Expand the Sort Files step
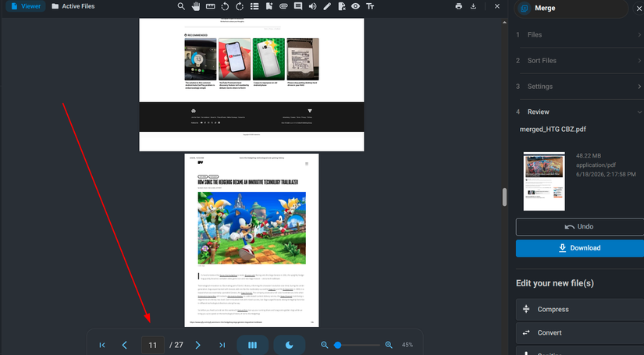 [578, 61]
